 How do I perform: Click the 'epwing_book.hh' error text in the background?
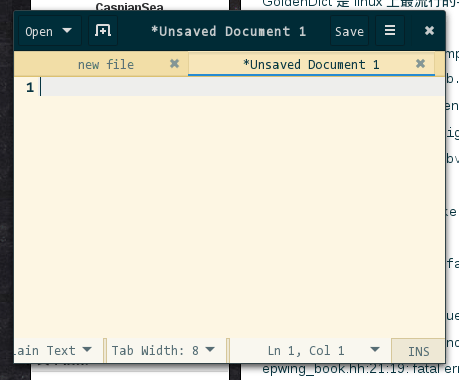tap(360, 369)
